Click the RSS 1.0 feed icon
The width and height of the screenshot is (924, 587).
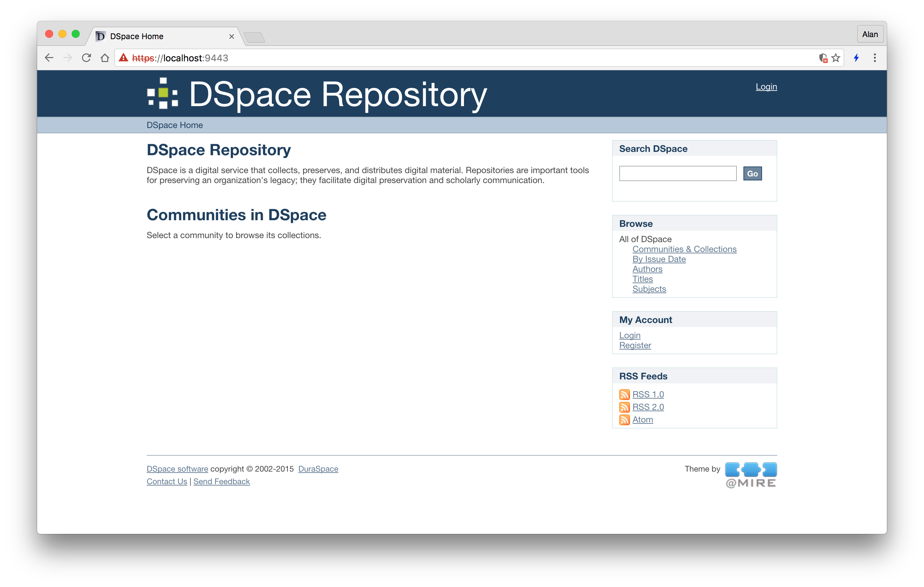point(624,394)
